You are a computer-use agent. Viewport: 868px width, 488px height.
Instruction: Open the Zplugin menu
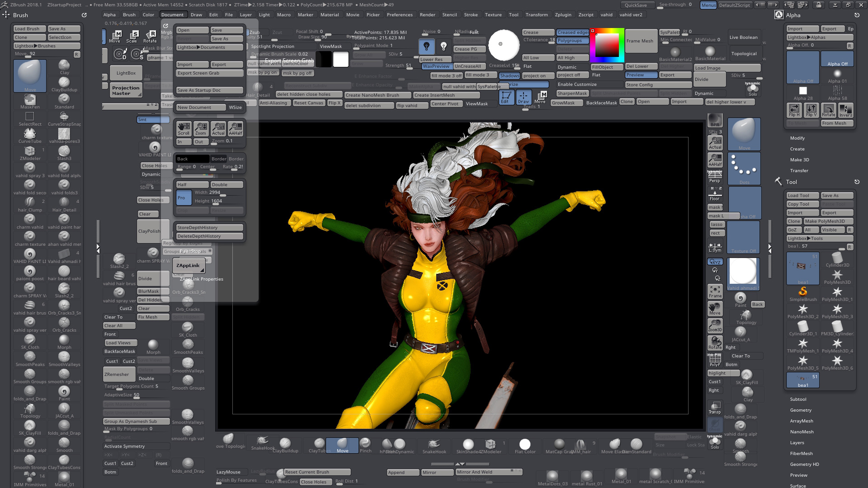(563, 15)
